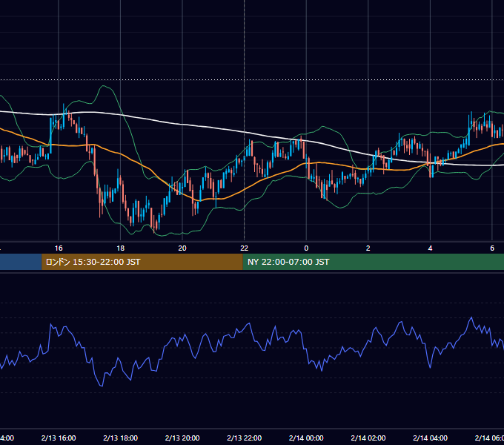Click the ロンドン 15:30-22:00 JST session bar
Image resolution: width=504 pixels, height=445 pixels.
(142, 262)
